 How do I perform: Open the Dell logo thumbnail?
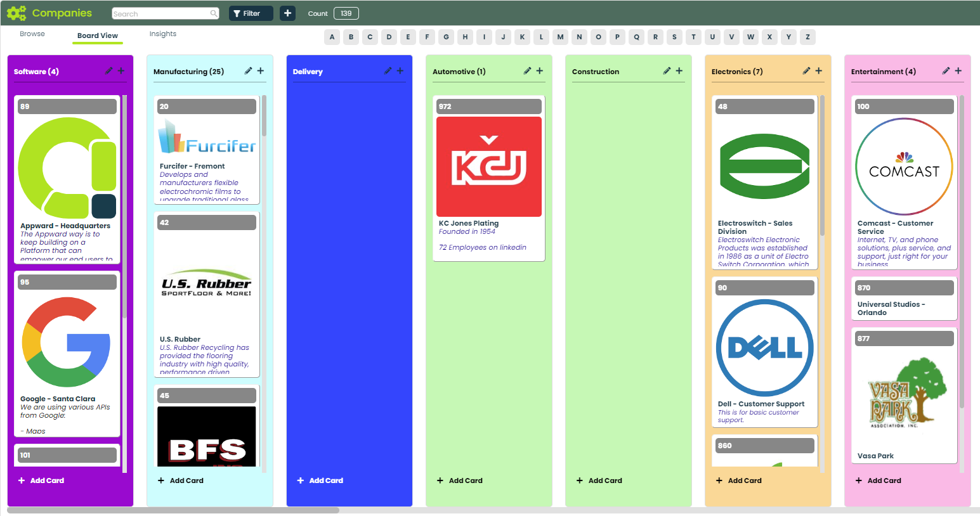[x=765, y=348]
